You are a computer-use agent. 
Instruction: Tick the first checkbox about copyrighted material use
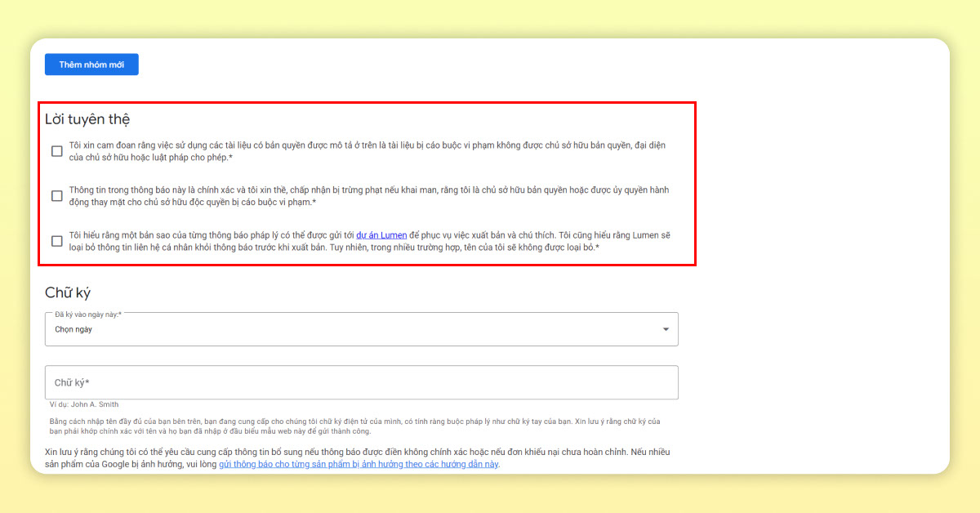pos(57,151)
